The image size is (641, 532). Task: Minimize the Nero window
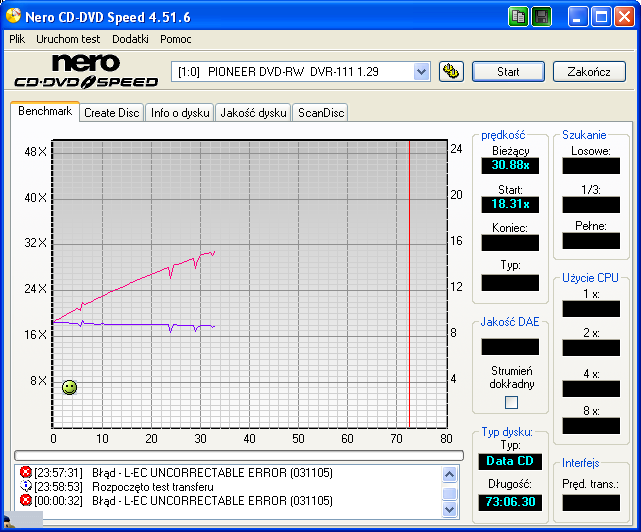(x=577, y=17)
